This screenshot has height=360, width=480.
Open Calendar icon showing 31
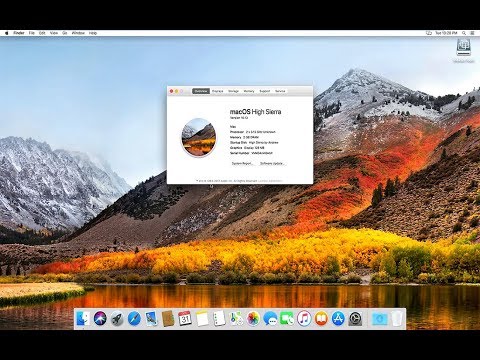(x=185, y=319)
